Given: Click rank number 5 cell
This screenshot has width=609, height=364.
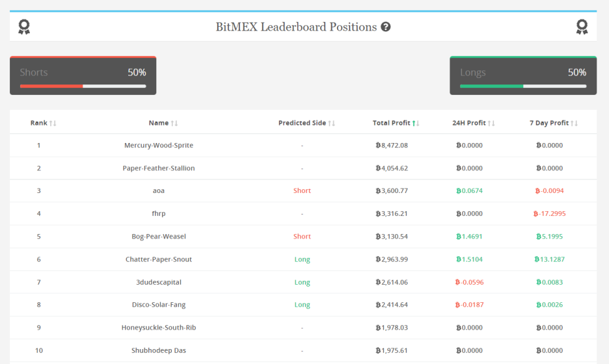Looking at the screenshot, I should click(x=39, y=237).
